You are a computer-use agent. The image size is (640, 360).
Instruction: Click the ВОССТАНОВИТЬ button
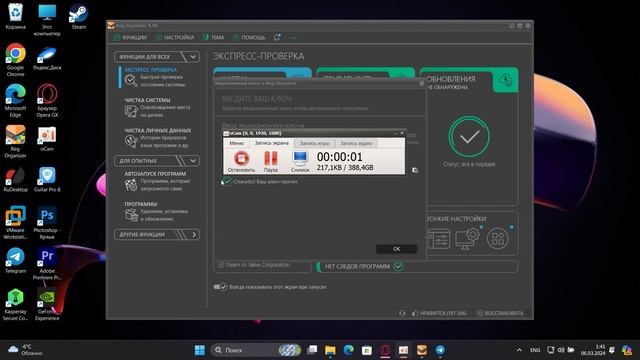(500, 313)
